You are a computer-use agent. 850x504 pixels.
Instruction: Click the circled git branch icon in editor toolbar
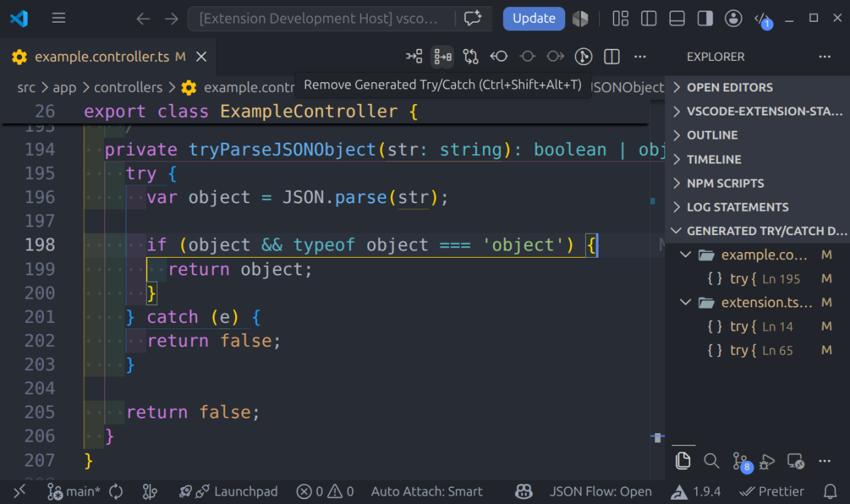tap(584, 56)
